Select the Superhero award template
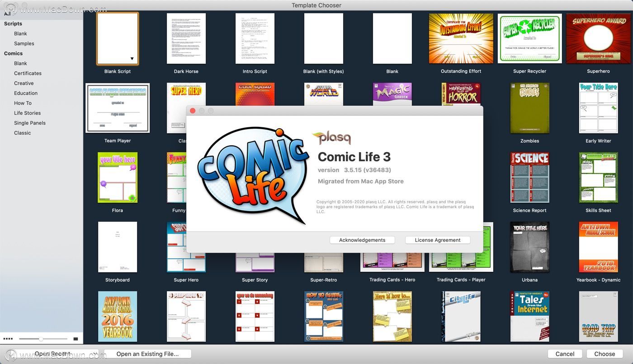The height and width of the screenshot is (364, 633). pos(598,38)
